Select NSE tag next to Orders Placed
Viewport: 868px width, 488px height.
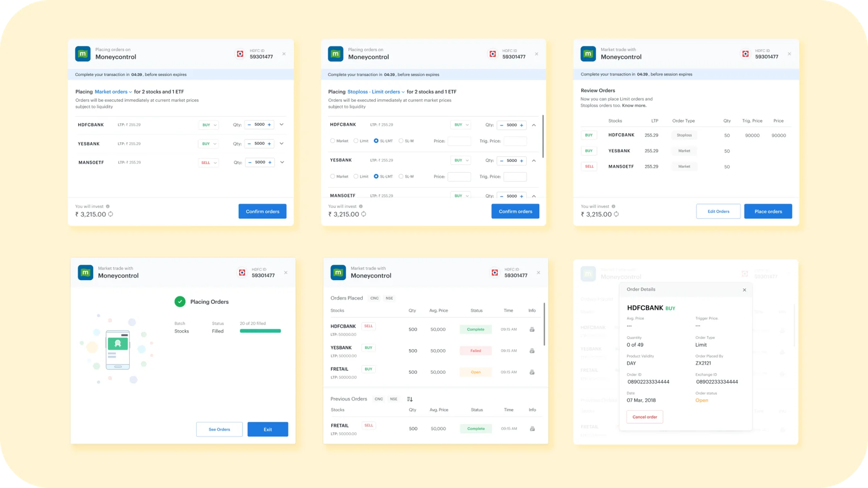389,298
